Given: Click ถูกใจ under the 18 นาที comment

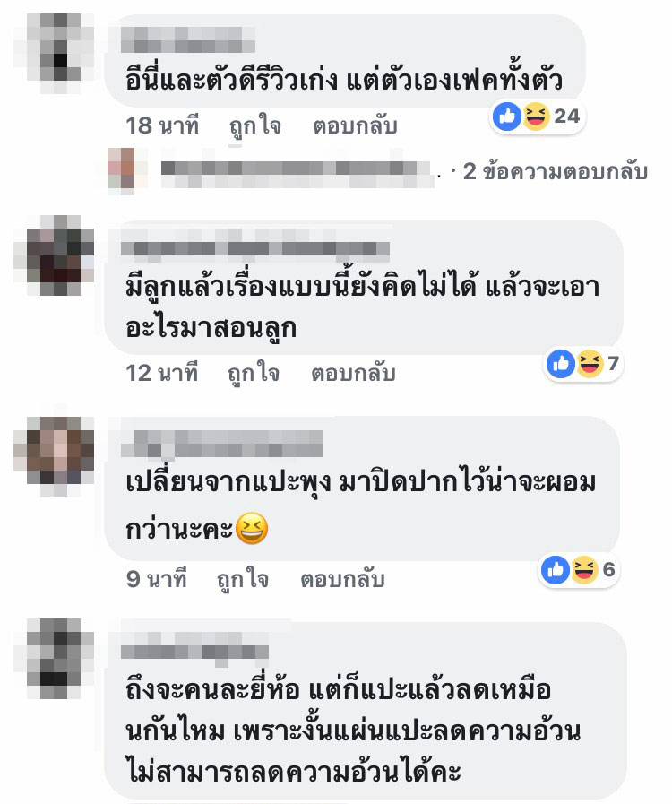Looking at the screenshot, I should coord(254,126).
